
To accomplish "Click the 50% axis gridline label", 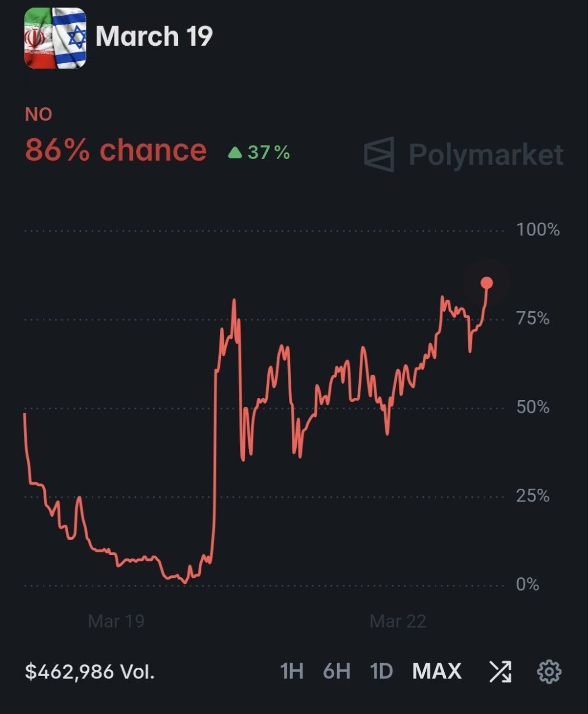I will pos(533,407).
